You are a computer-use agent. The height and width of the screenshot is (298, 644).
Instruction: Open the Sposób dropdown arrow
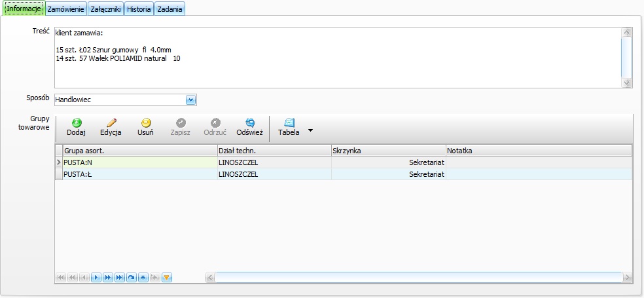190,100
